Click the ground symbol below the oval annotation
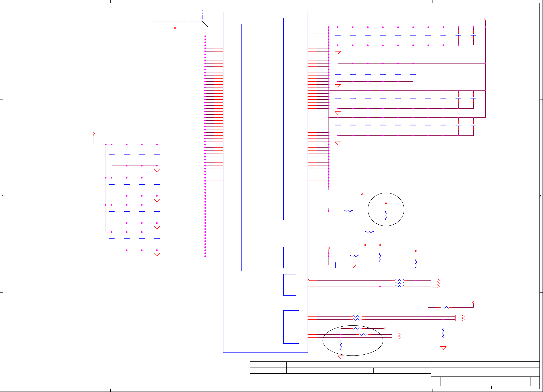Viewport: 543px width, 392px height. tap(341, 357)
